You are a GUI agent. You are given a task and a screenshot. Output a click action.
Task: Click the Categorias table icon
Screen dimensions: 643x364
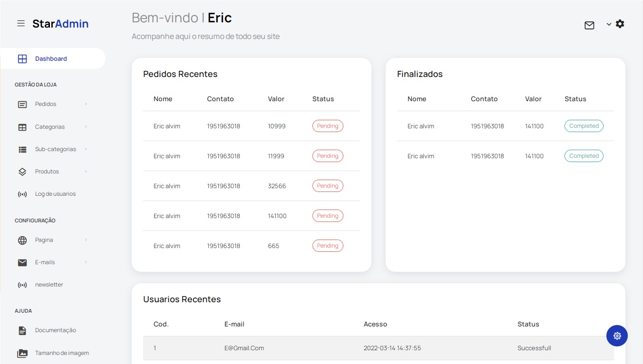22,127
